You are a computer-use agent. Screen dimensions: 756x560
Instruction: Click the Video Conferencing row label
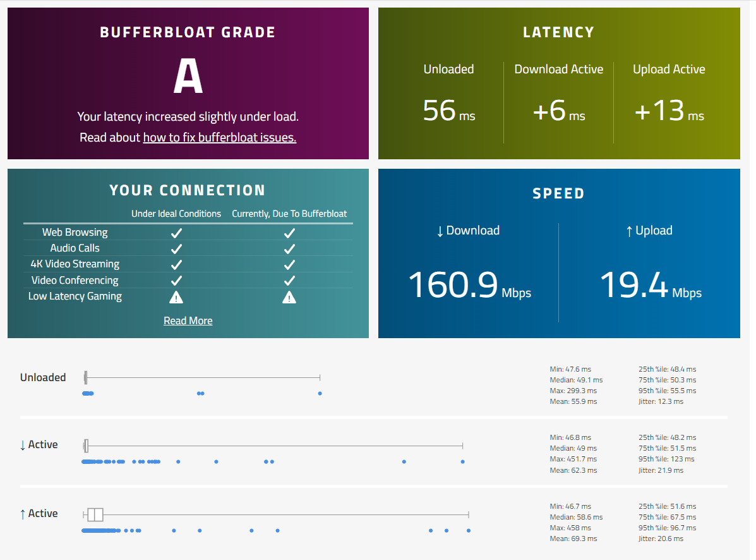[x=75, y=280]
